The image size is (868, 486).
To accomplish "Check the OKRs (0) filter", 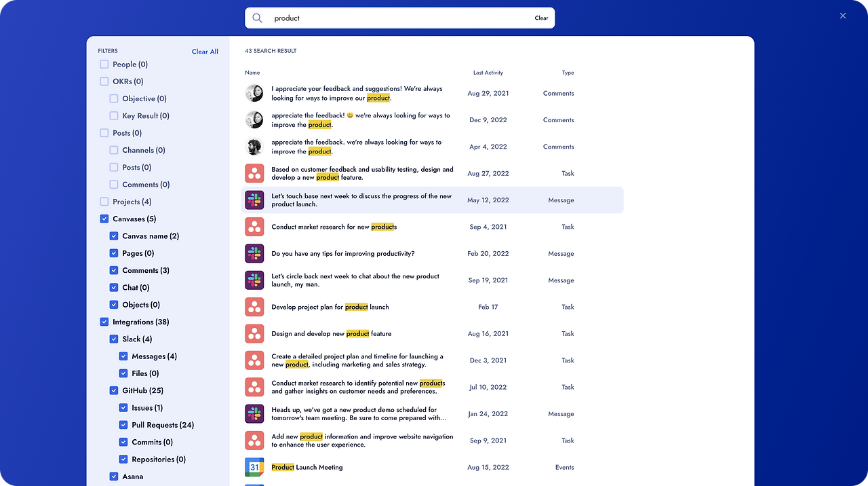I will 104,81.
